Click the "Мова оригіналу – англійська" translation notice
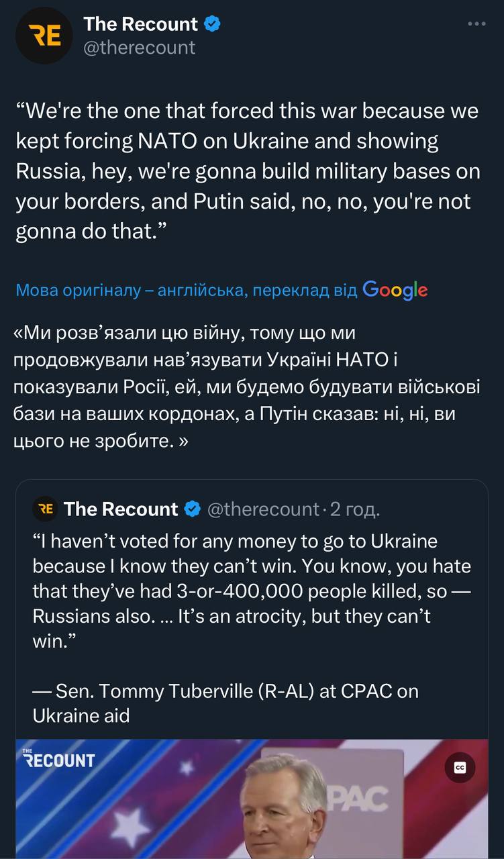The height and width of the screenshot is (859, 504). click(x=186, y=290)
